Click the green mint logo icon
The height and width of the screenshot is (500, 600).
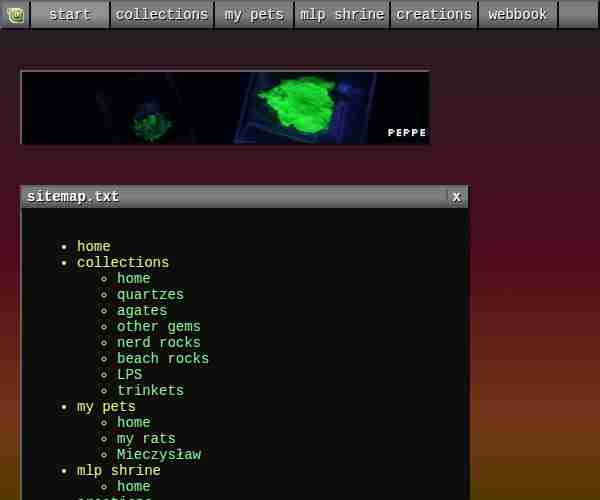(15, 15)
